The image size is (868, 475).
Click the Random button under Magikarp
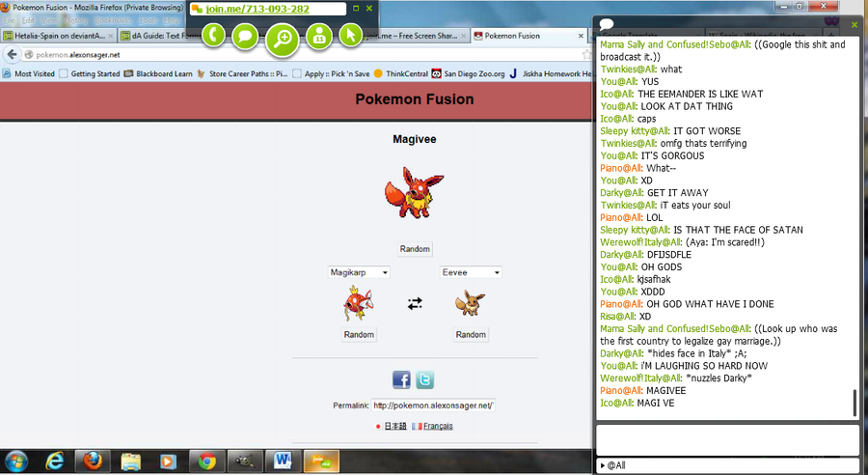[x=359, y=334]
